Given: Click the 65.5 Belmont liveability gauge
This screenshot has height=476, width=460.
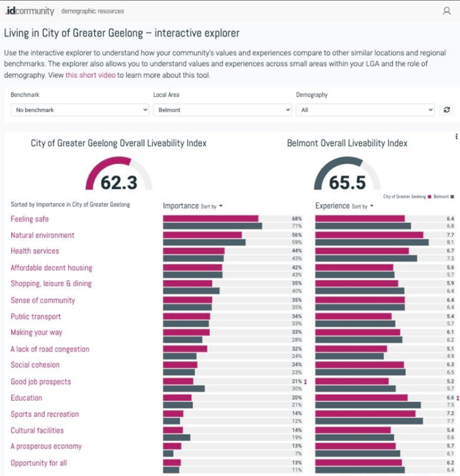Looking at the screenshot, I should [x=347, y=174].
